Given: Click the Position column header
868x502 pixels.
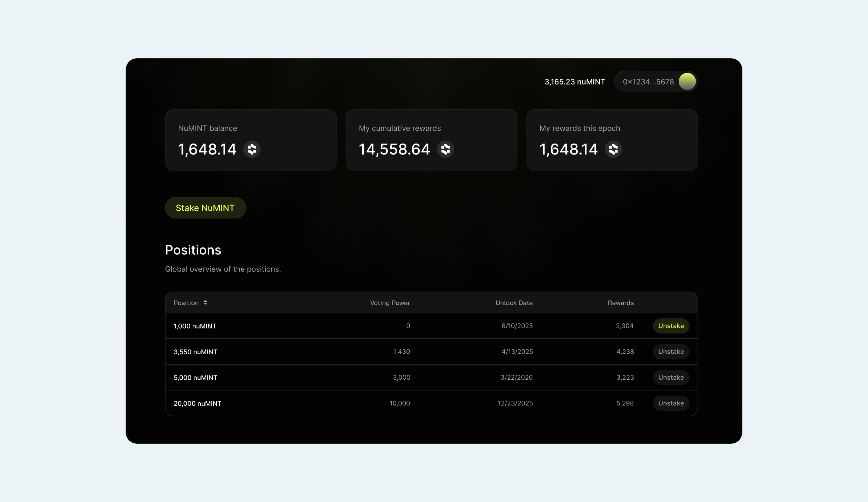Looking at the screenshot, I should (x=186, y=303).
